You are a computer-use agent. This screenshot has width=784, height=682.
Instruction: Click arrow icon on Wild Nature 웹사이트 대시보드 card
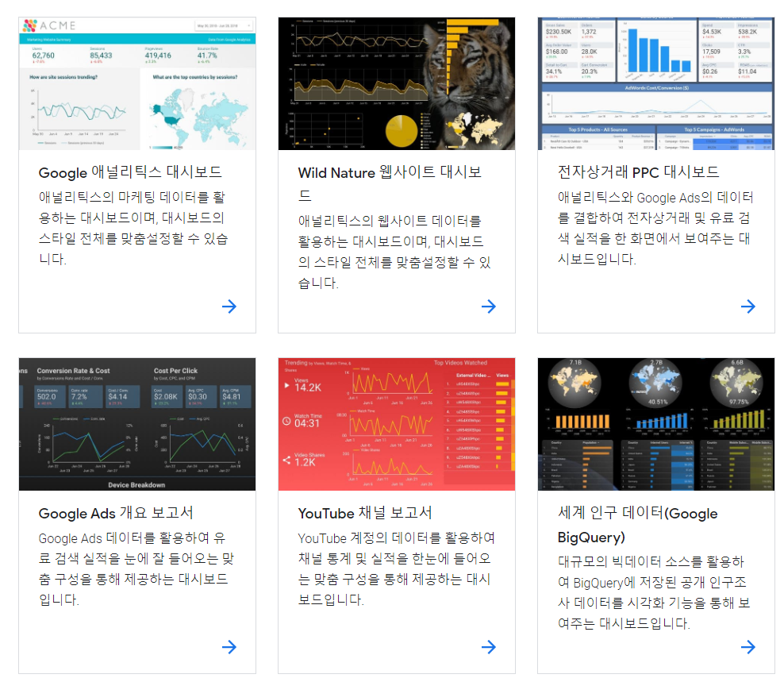489,306
